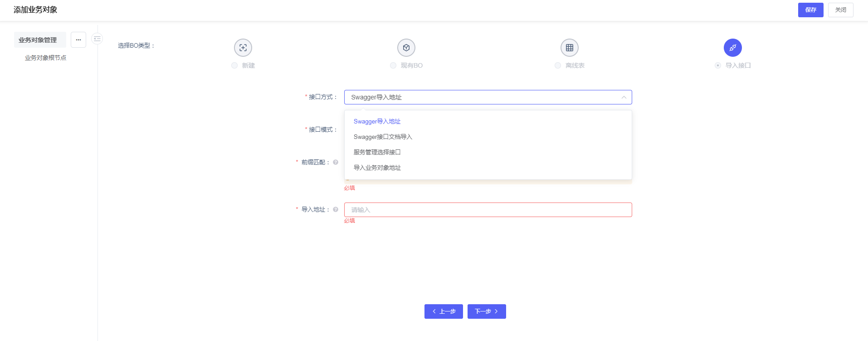Choose 服务管理选择接口 option
Viewport: 868px width, 341px height.
(377, 152)
